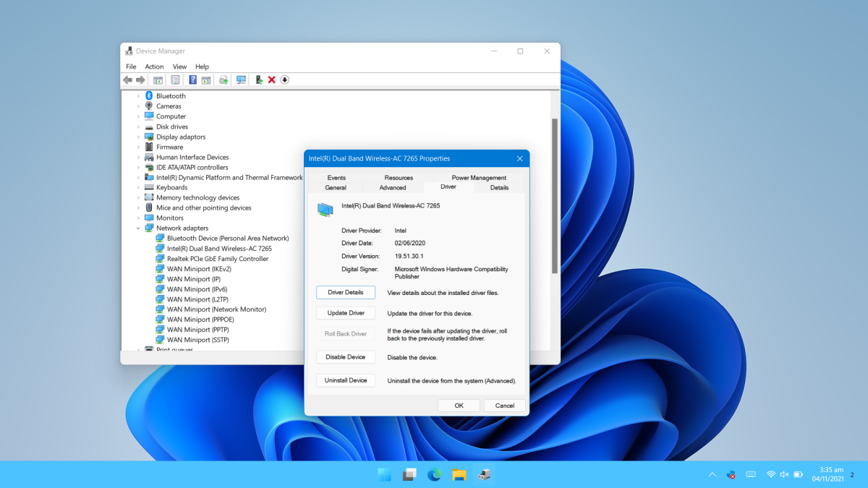
Task: Switch to the Power Management tab
Action: [479, 177]
